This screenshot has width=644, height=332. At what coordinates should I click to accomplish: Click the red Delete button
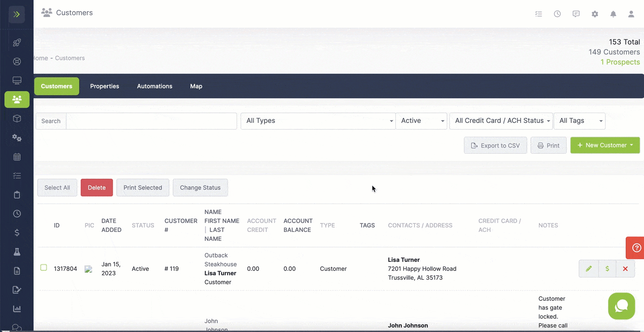click(97, 188)
